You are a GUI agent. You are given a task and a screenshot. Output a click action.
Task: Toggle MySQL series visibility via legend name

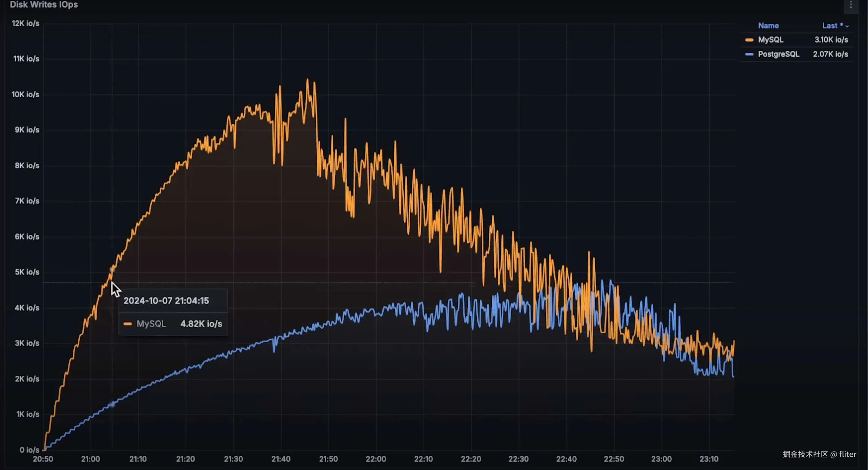point(770,40)
